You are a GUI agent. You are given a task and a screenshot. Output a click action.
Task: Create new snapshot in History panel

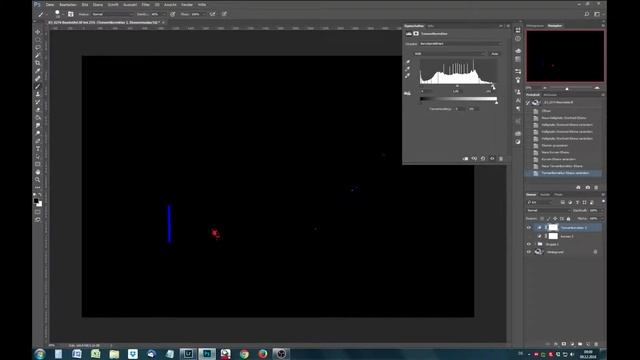(x=588, y=187)
